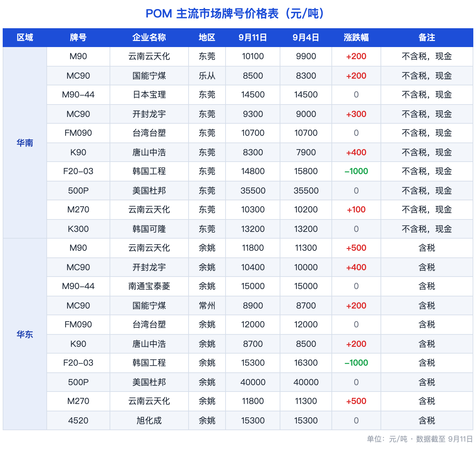Image resolution: width=476 pixels, height=449 pixels.
Task: Click '不含税，现金' in the 韩国可隆 row
Action: [x=427, y=229]
